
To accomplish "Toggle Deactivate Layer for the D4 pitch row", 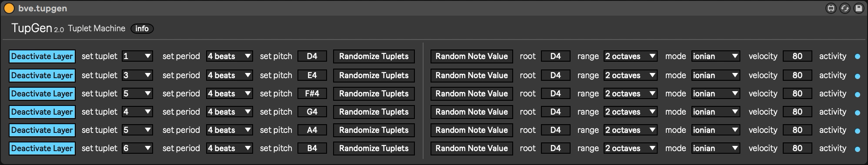I will tap(42, 56).
